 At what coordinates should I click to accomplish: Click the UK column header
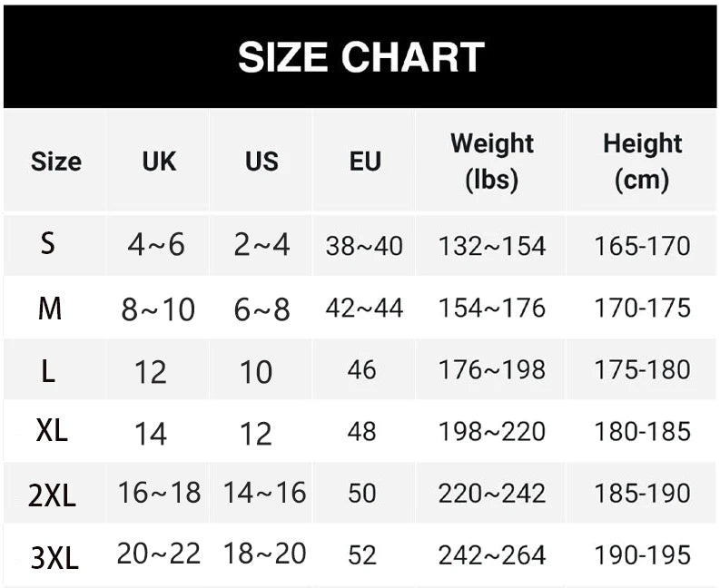(159, 162)
